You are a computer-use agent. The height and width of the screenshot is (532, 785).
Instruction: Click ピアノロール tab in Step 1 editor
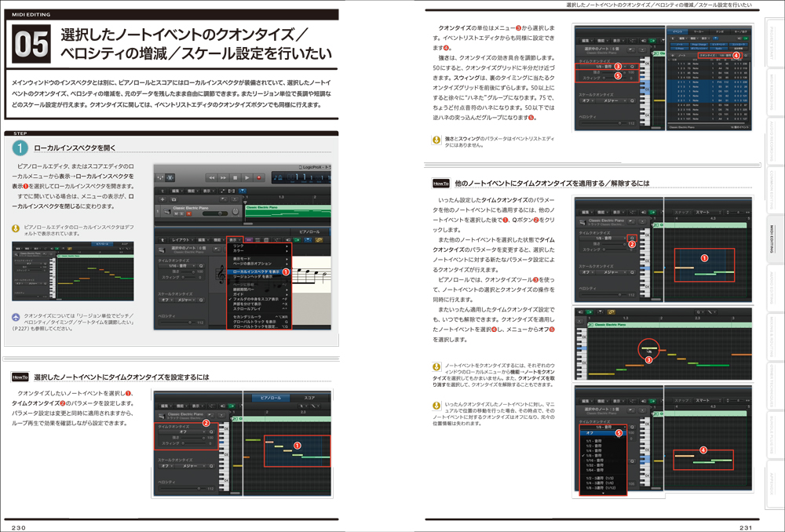tap(309, 231)
